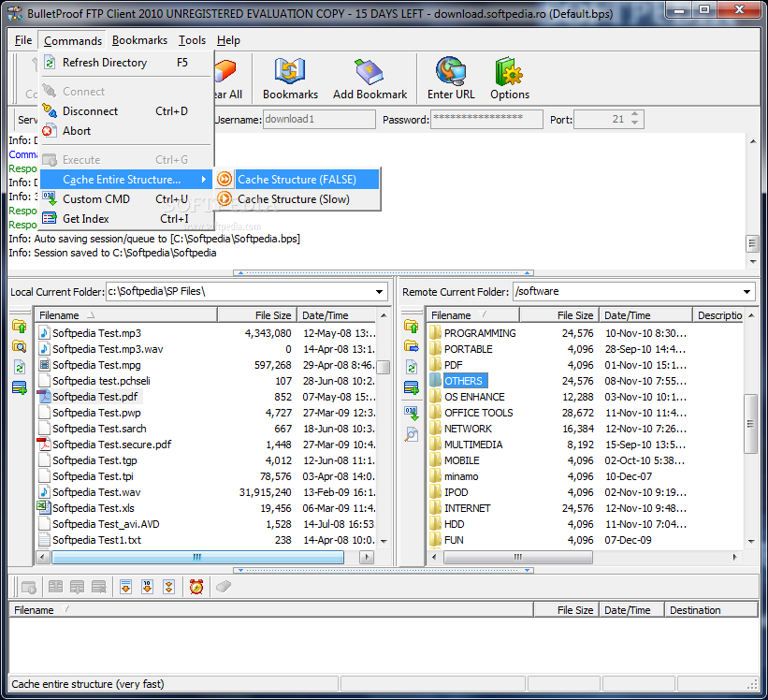This screenshot has width=768, height=700.
Task: Click the remote custom command 010 icon
Action: point(412,413)
